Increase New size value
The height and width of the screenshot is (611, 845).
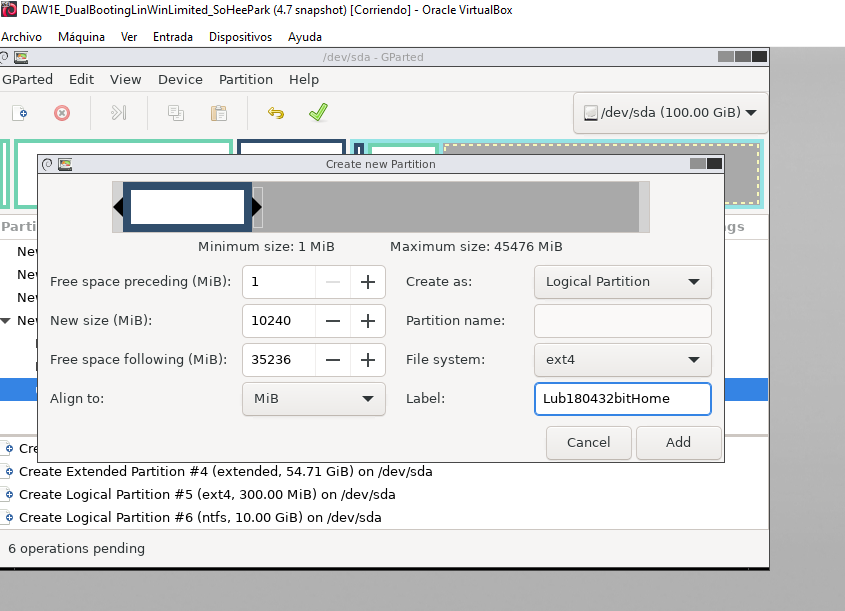pos(368,321)
